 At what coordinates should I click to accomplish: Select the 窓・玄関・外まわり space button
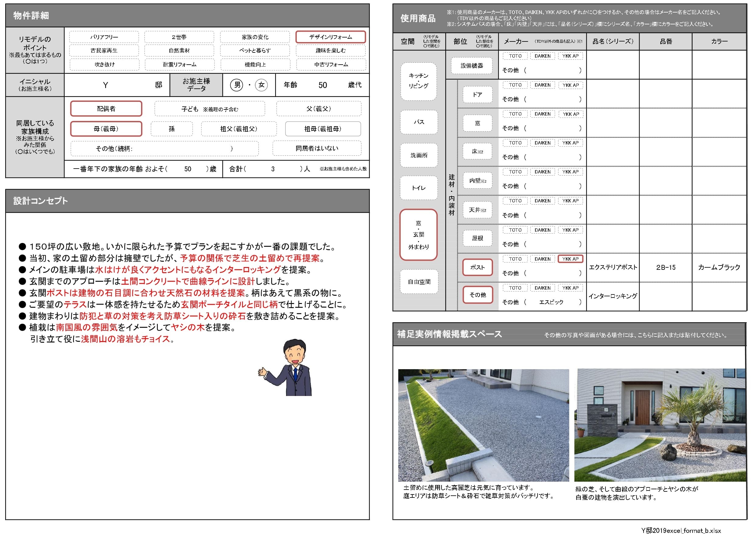coord(418,234)
